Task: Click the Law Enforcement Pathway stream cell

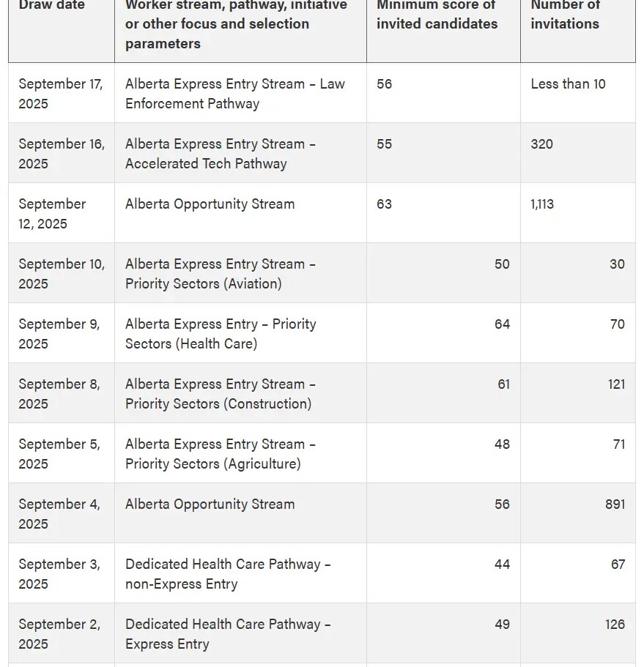Action: tap(234, 94)
